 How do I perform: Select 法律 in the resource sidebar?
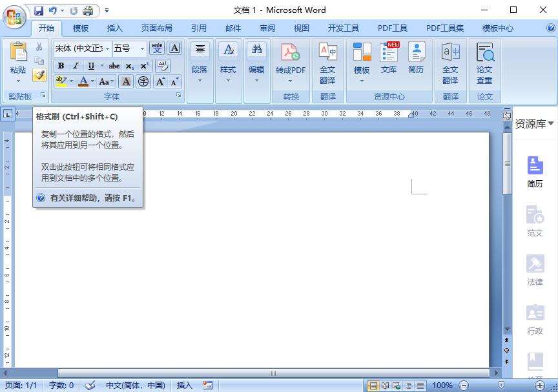[x=535, y=270]
